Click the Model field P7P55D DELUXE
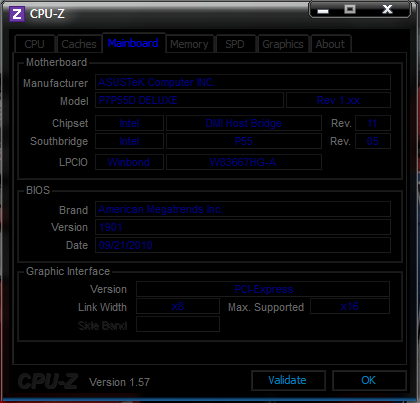Viewport: 420px width, 403px height. 189,100
